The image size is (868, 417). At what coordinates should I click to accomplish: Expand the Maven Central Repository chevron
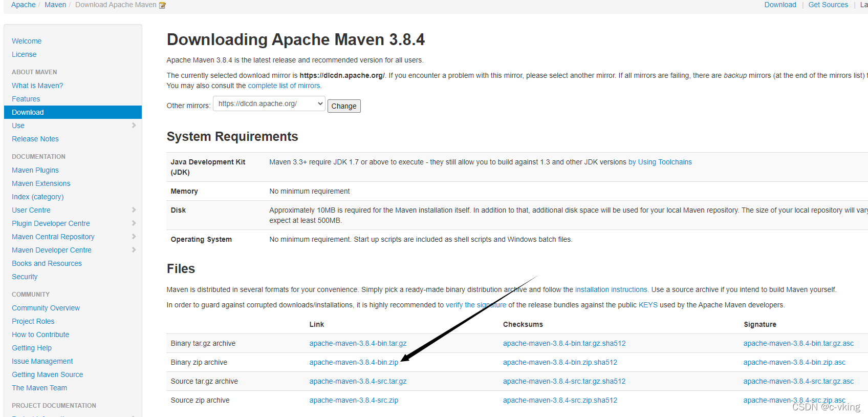coord(134,236)
